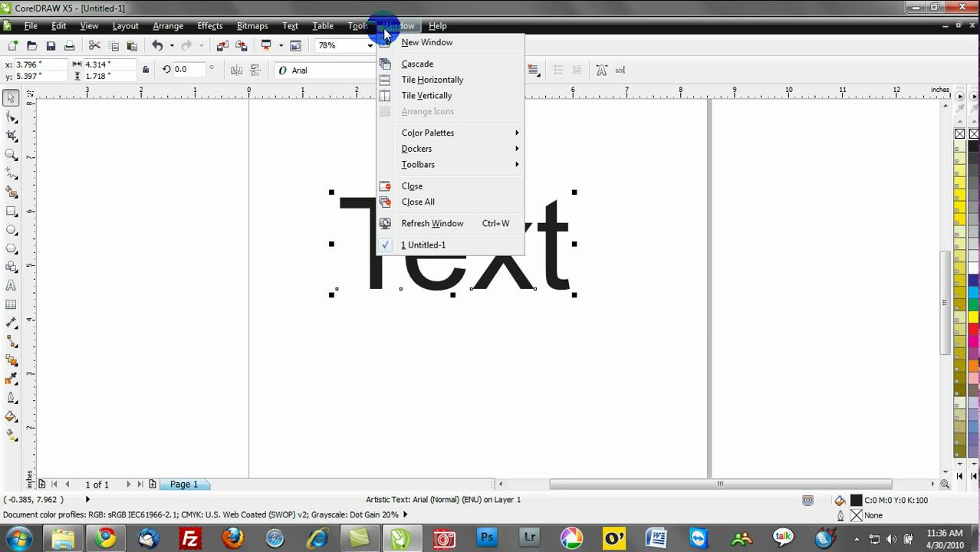Switch to the Page 1 tab
This screenshot has width=980, height=552.
click(x=185, y=485)
